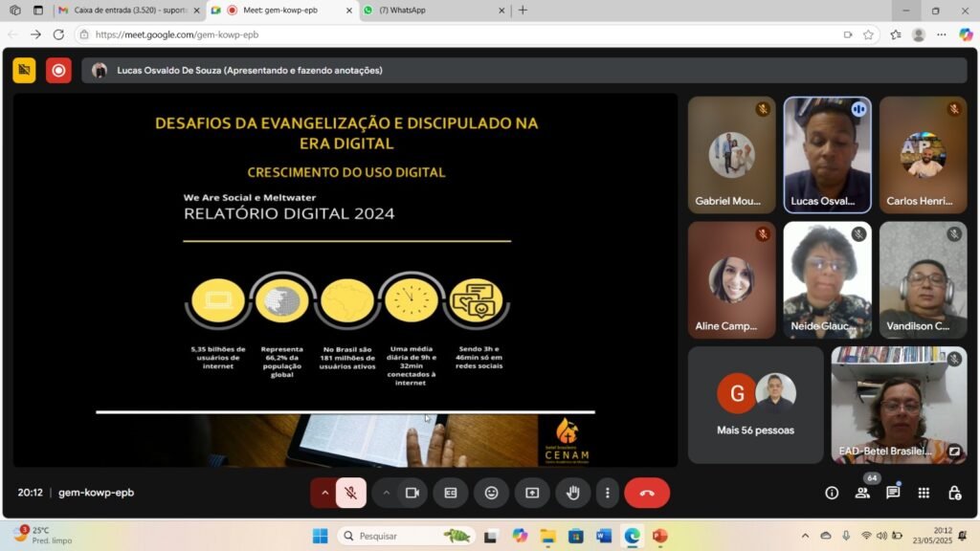This screenshot has width=980, height=551.
Task: Select Gabriel Mou... participant tile
Action: [x=732, y=155]
